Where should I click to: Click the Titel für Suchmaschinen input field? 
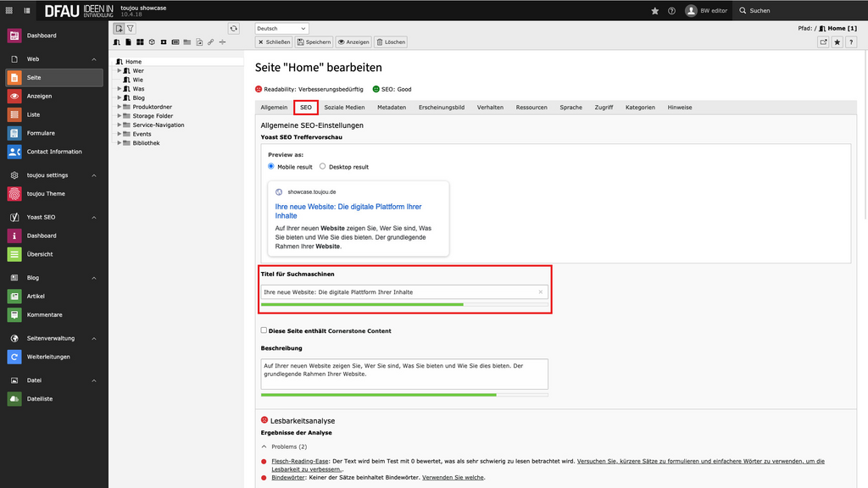click(398, 292)
